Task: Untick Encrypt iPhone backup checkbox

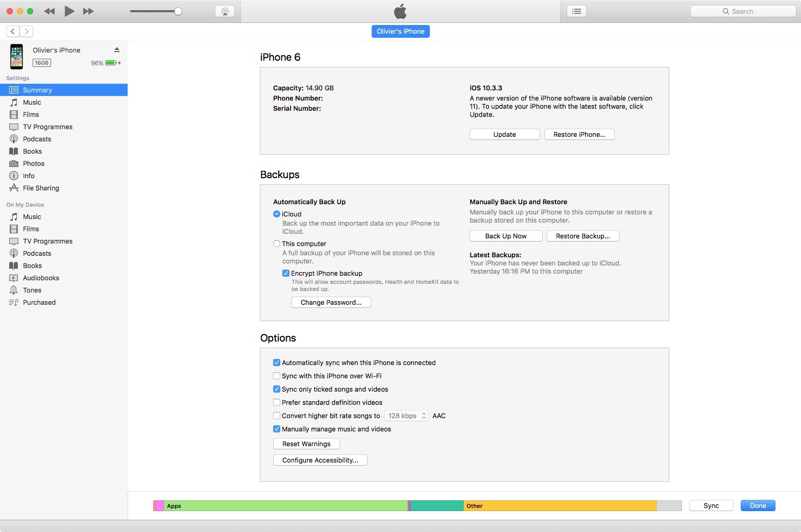Action: coord(286,273)
